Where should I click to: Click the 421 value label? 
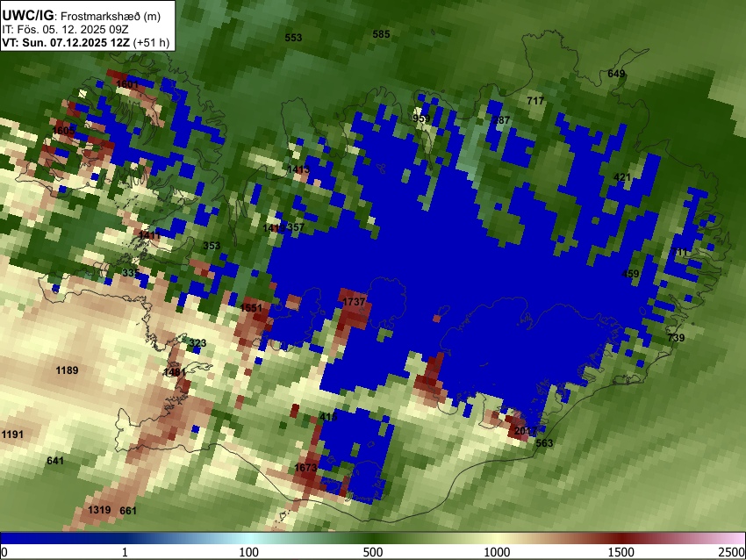(x=622, y=177)
